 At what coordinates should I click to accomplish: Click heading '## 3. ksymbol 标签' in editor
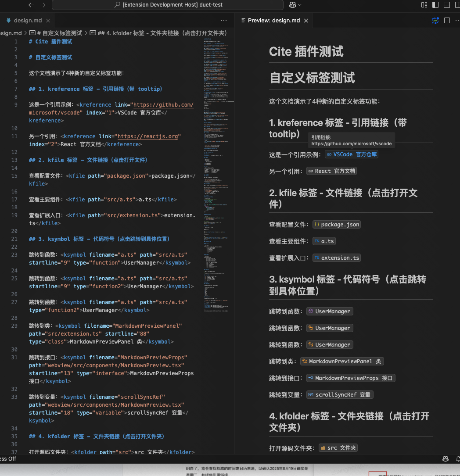(x=99, y=239)
